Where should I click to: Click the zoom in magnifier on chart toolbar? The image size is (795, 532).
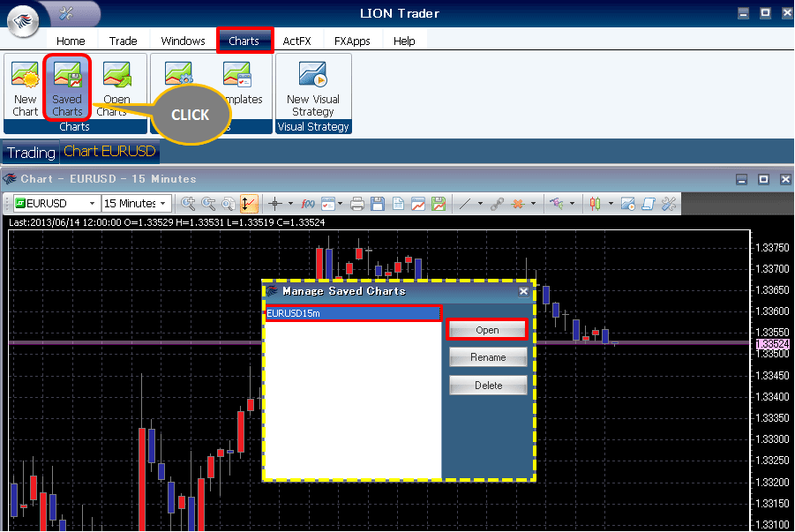[188, 204]
